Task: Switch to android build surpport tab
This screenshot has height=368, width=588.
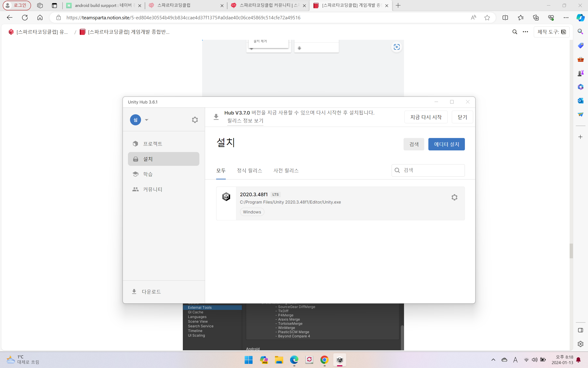Action: [x=104, y=6]
